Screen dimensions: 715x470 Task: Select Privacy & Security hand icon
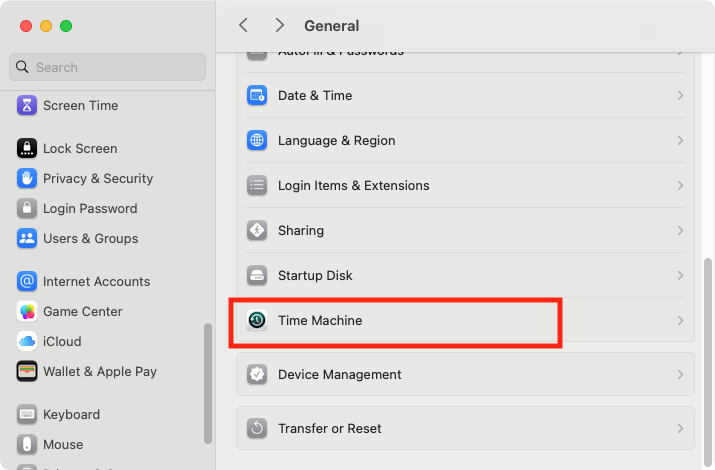tap(27, 178)
